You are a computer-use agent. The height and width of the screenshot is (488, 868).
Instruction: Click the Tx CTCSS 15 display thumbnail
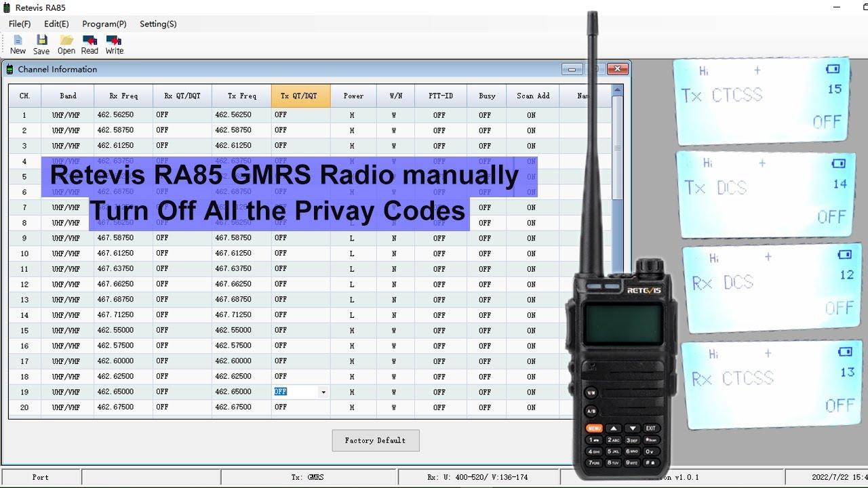[763, 100]
